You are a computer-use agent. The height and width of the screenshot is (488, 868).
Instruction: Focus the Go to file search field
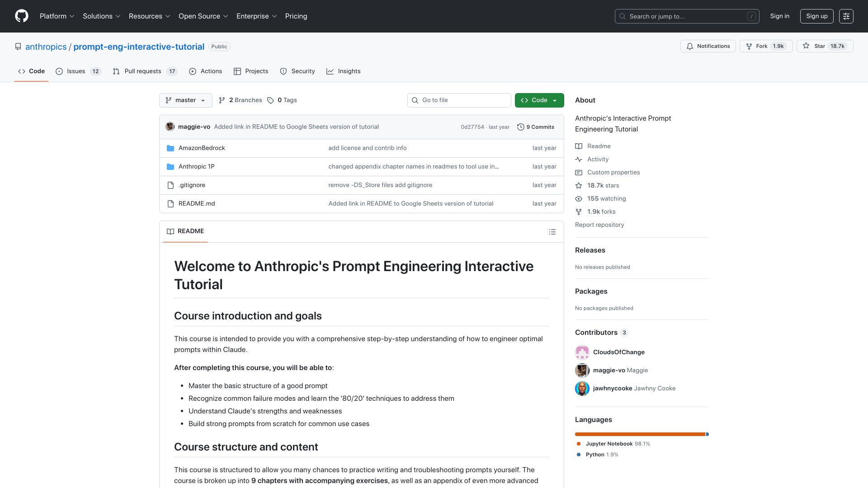tap(459, 100)
